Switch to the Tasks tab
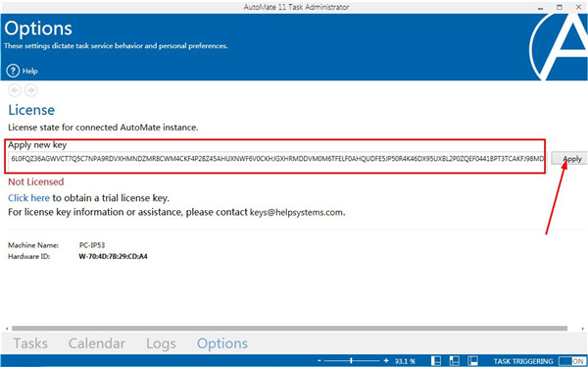Screen dimensions: 588x367 point(30,343)
